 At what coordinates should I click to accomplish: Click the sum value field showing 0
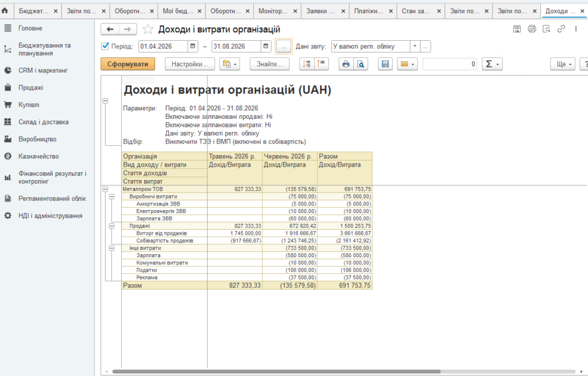pyautogui.click(x=450, y=64)
